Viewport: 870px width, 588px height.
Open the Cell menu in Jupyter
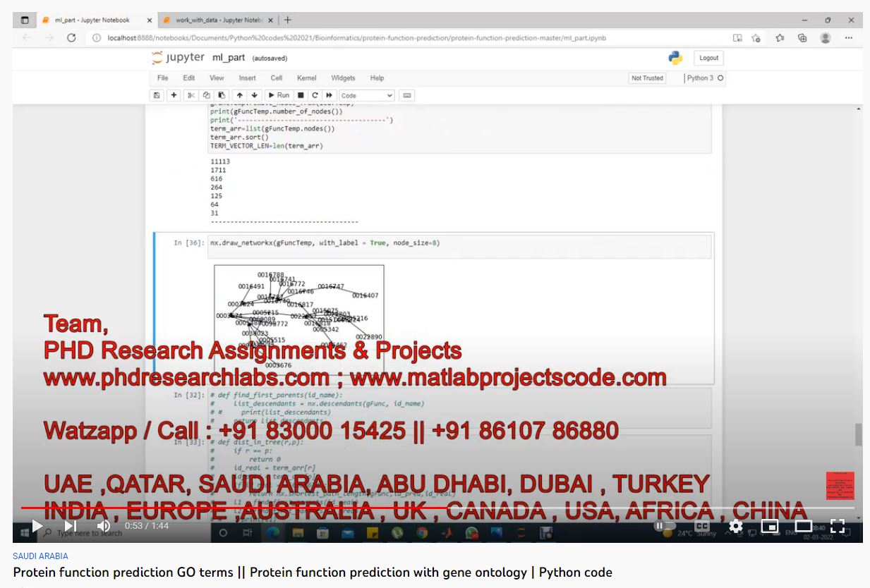277,78
